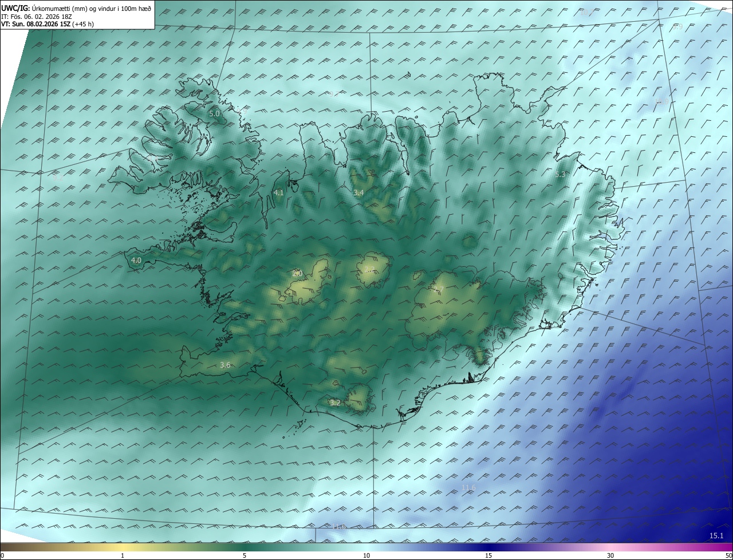Click the 15.1 value label in the bottom-right corner
The image size is (733, 560).
point(716,536)
